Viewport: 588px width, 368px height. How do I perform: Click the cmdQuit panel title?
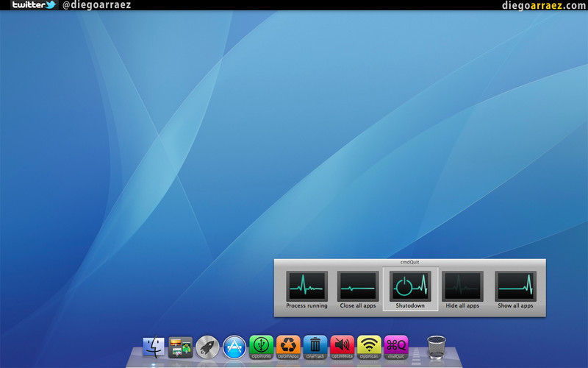pyautogui.click(x=410, y=262)
